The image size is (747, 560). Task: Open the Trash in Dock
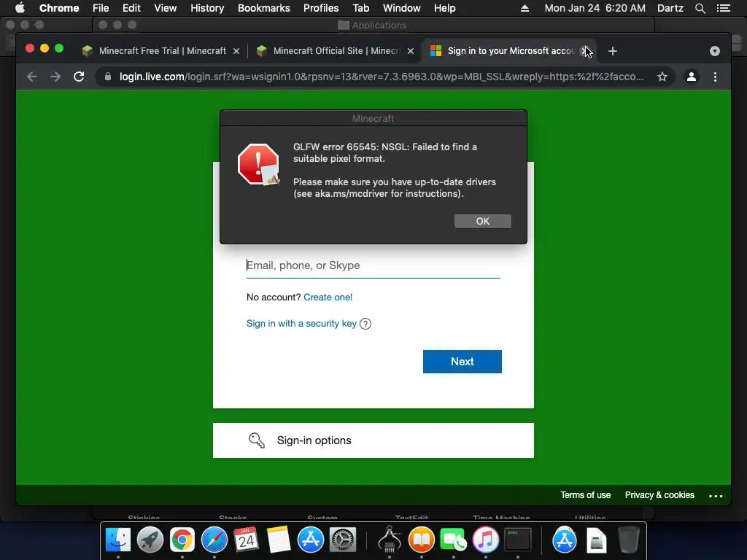pyautogui.click(x=628, y=540)
